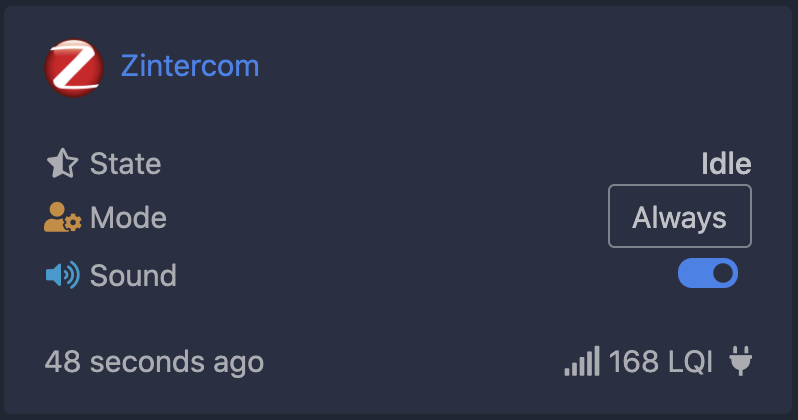Click the 168 LQI reading
This screenshot has width=798, height=420.
coord(660,361)
